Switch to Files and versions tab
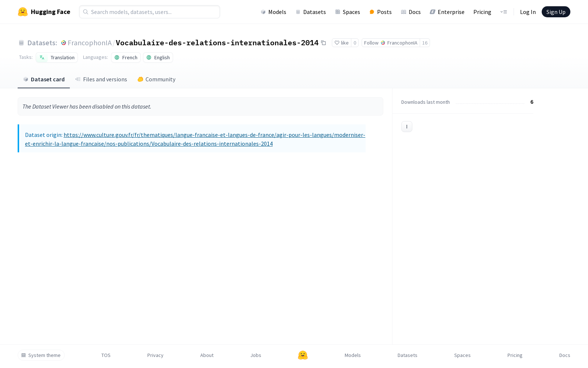Image resolution: width=588 pixels, height=368 pixels. 101,79
